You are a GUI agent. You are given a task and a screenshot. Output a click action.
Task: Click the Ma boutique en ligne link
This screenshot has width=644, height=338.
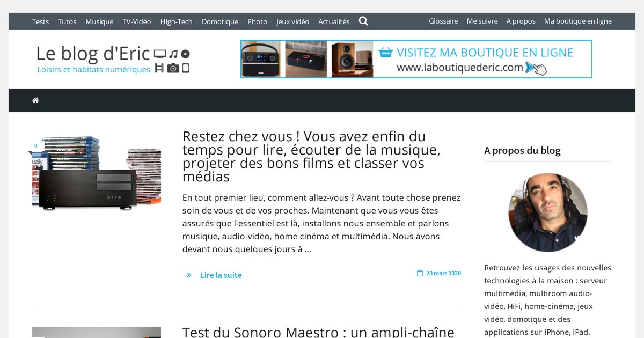coord(578,21)
